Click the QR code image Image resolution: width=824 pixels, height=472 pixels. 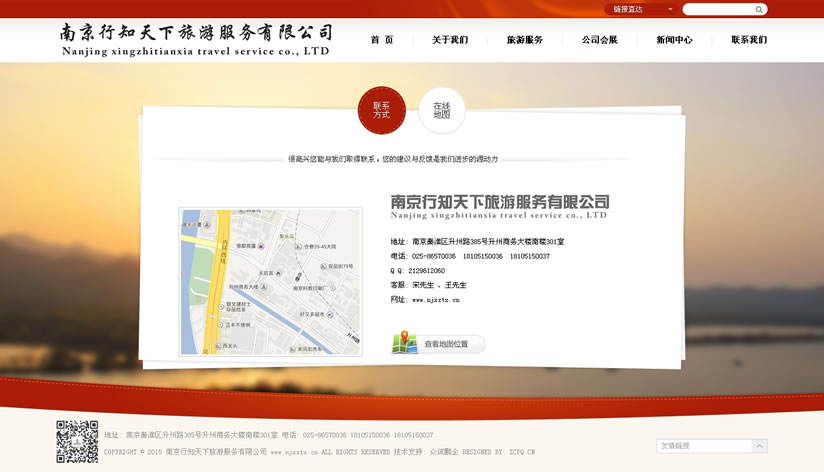click(77, 442)
